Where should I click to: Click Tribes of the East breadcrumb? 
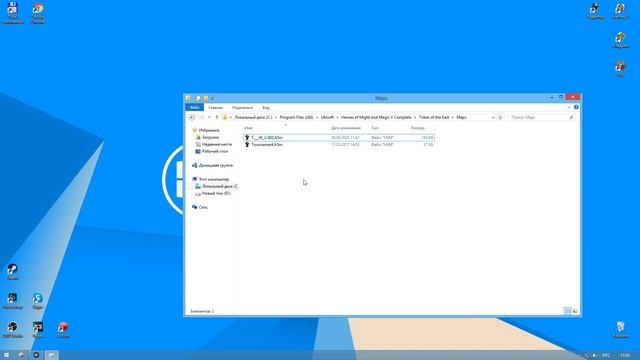(434, 118)
